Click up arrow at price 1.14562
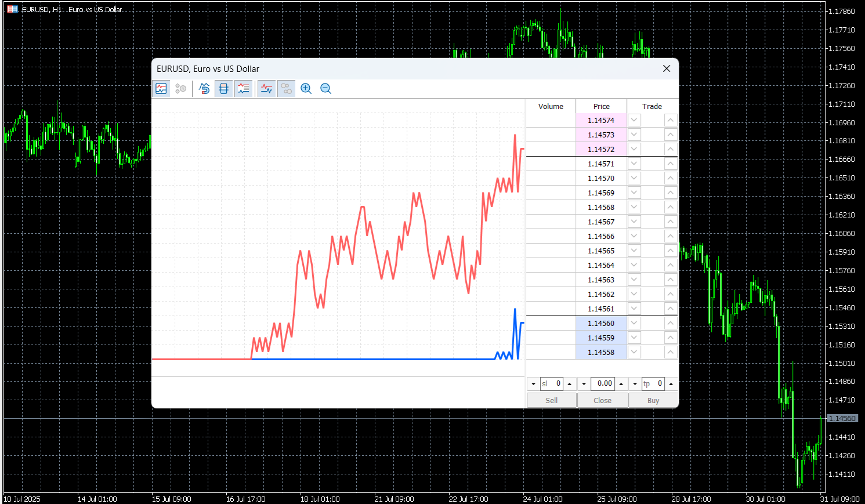Viewport: 865px width, 504px height. point(671,294)
